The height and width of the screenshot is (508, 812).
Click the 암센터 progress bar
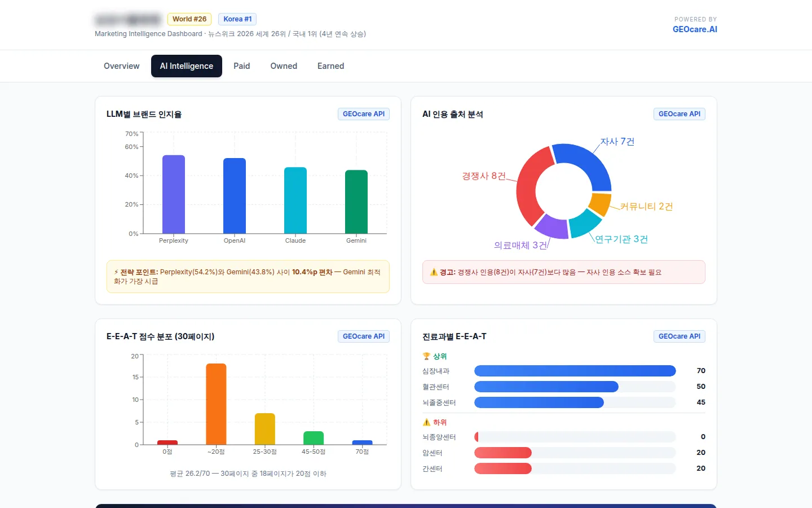(x=575, y=453)
